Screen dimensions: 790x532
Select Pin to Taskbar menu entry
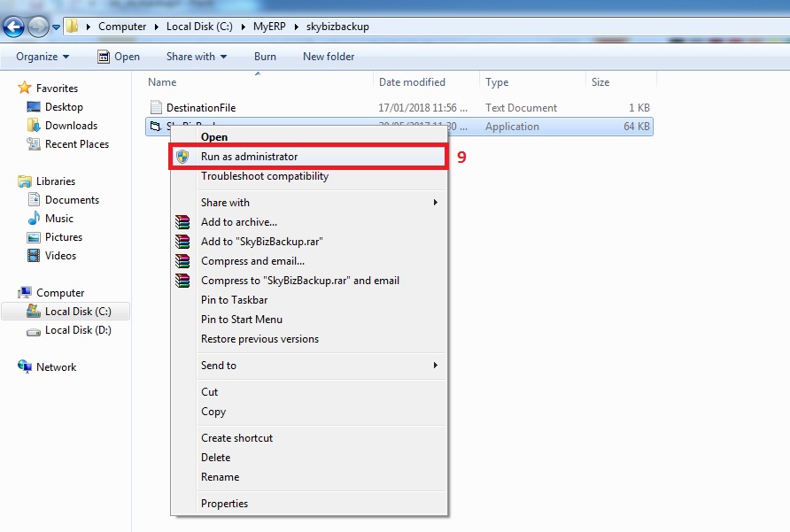(235, 300)
